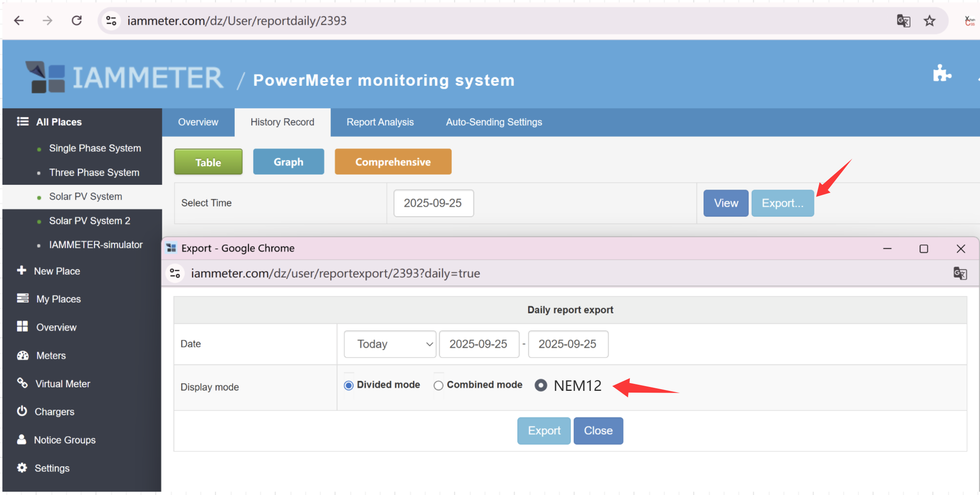Click the puzzle piece plugin icon in header
The height and width of the screenshot is (495, 980).
tap(941, 74)
